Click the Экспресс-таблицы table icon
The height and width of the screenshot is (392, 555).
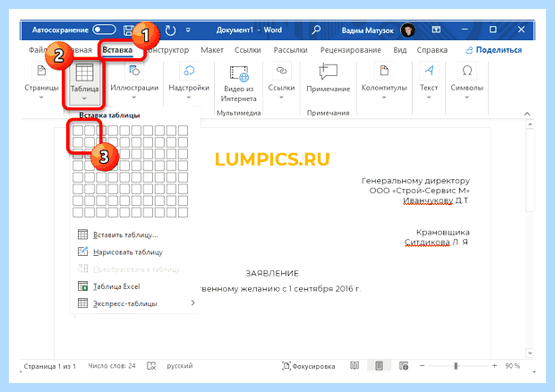pyautogui.click(x=82, y=303)
